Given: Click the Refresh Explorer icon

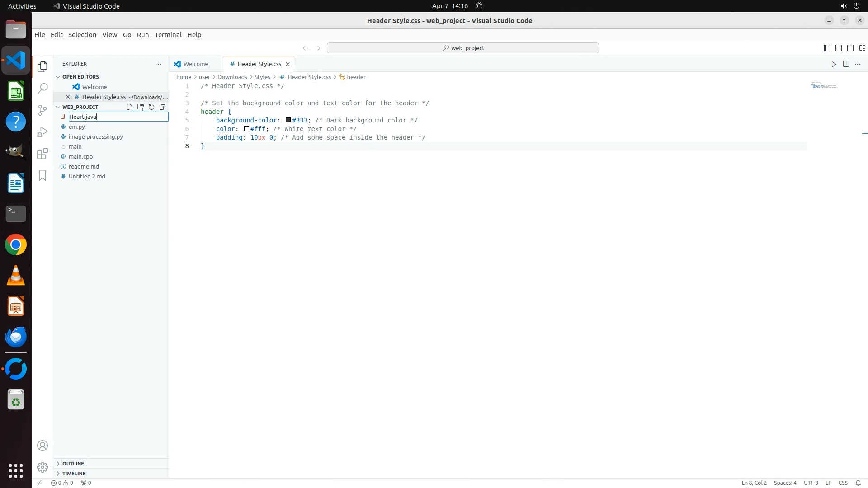Looking at the screenshot, I should [x=151, y=107].
